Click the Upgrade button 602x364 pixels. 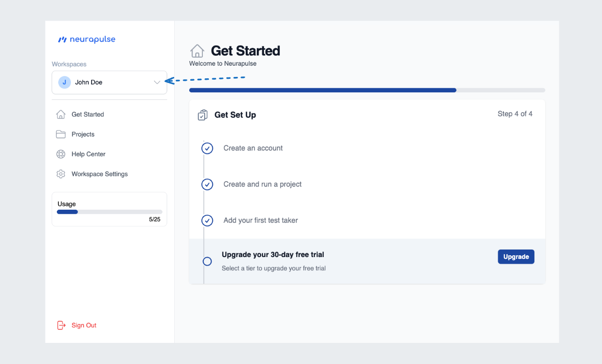(x=516, y=257)
